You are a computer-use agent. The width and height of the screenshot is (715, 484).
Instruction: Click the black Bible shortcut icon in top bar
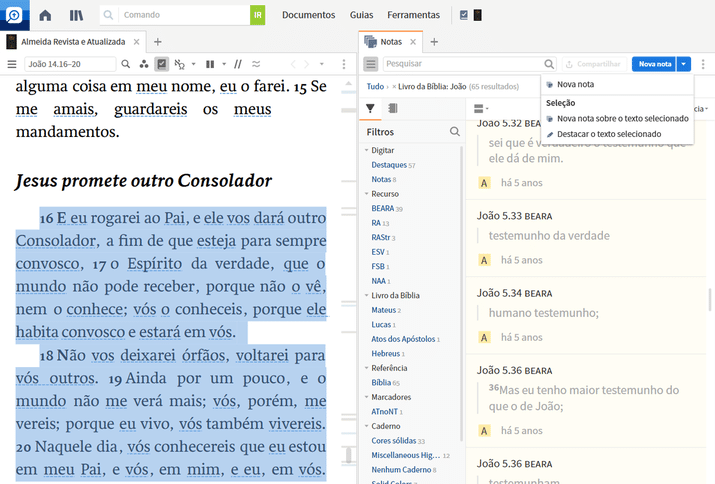(x=477, y=15)
